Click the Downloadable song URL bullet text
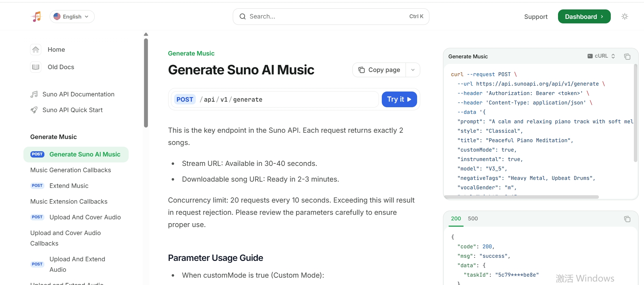Image resolution: width=644 pixels, height=285 pixels. (260, 179)
